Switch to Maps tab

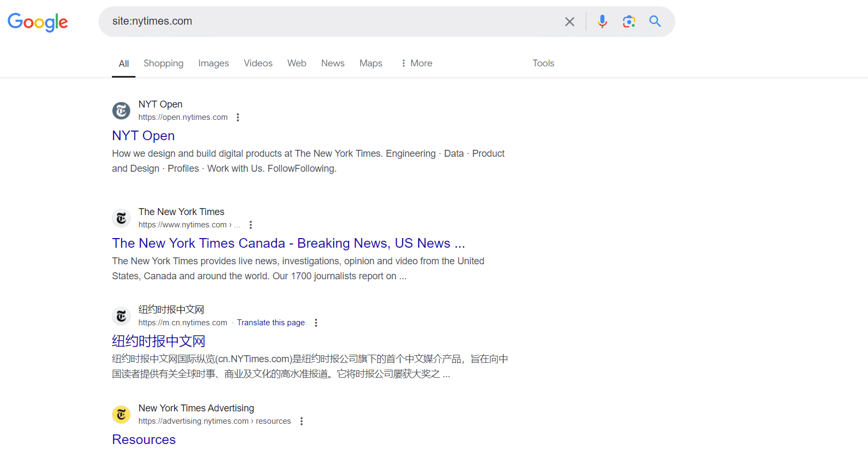[371, 63]
